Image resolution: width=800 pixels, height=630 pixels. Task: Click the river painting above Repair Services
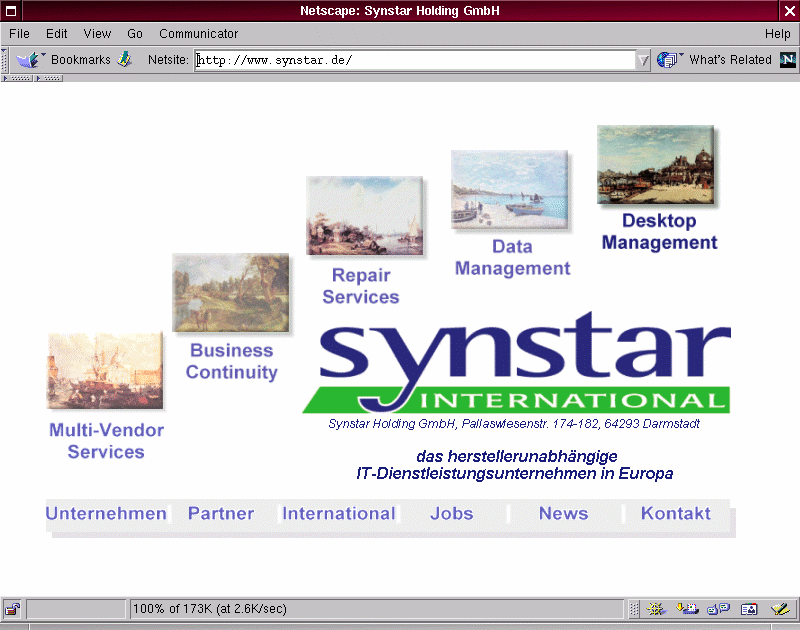(364, 215)
